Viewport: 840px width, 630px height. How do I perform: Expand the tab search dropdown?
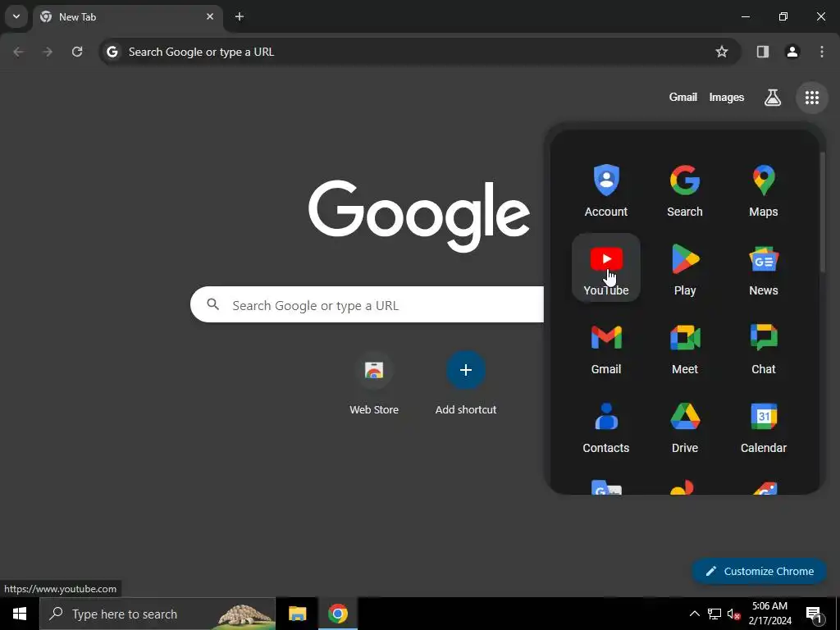coord(16,16)
